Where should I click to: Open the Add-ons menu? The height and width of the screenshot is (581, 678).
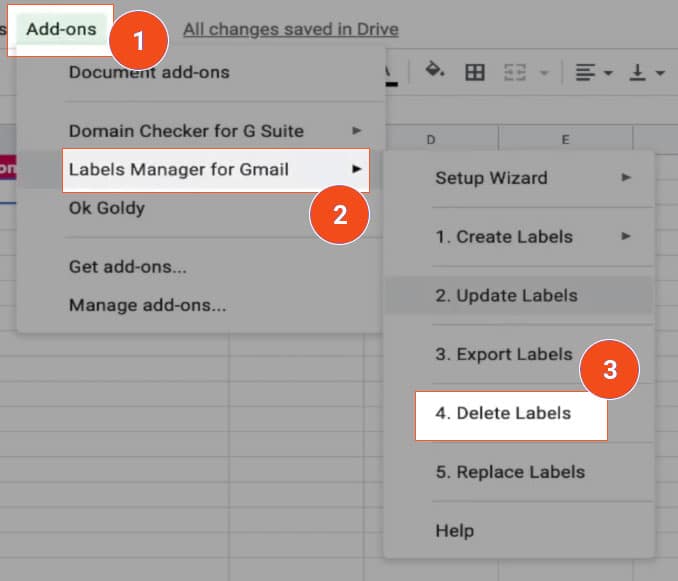point(61,29)
